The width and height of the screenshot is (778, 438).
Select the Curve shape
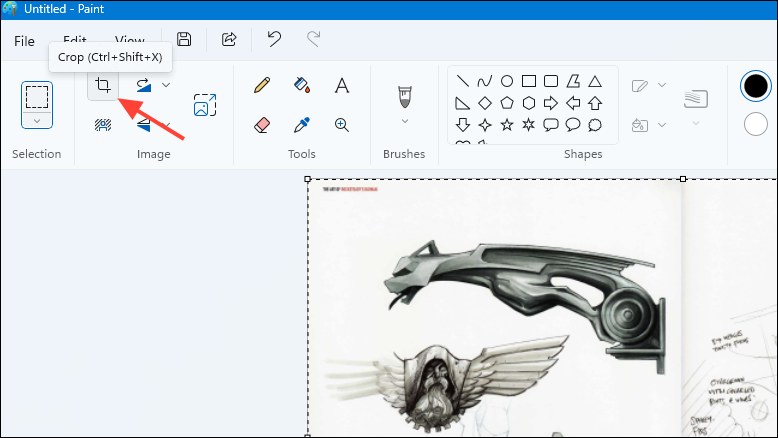485,81
